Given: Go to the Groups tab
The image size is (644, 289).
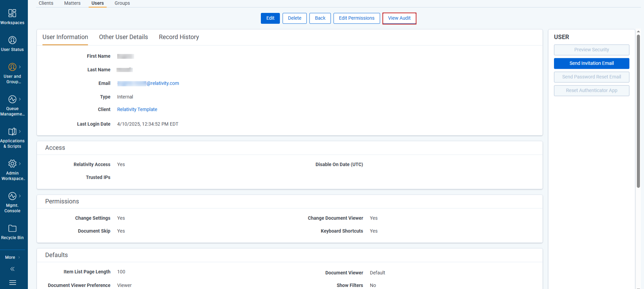Looking at the screenshot, I should click(122, 3).
